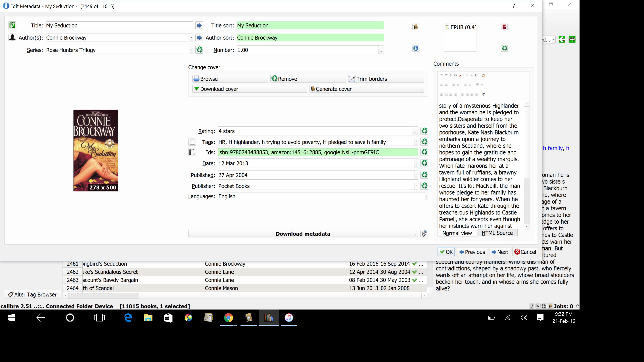Viewport: 644px width, 362px height.
Task: Open the Publisher dropdown list
Action: [x=416, y=186]
